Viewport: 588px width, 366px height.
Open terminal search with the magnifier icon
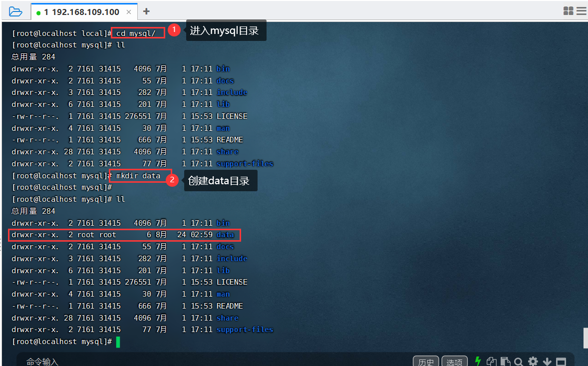click(519, 361)
